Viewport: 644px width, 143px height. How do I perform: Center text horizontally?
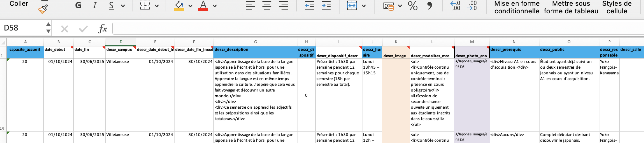[267, 5]
